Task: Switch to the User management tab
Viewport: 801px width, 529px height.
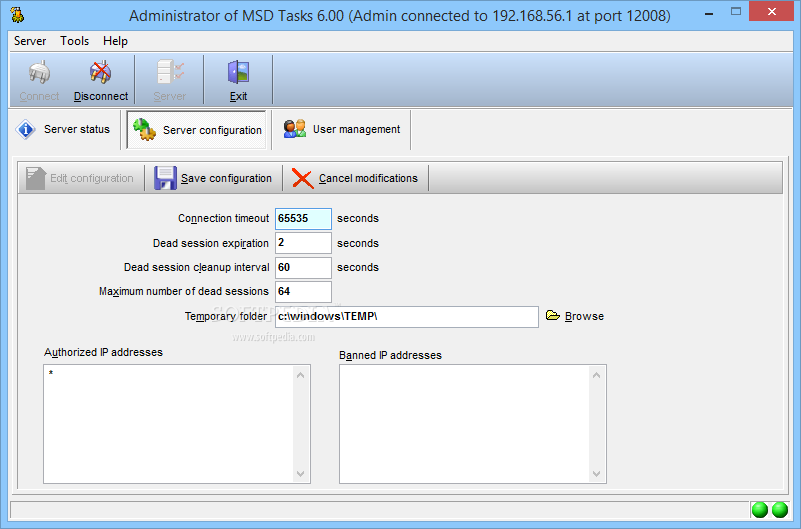Action: coord(341,130)
